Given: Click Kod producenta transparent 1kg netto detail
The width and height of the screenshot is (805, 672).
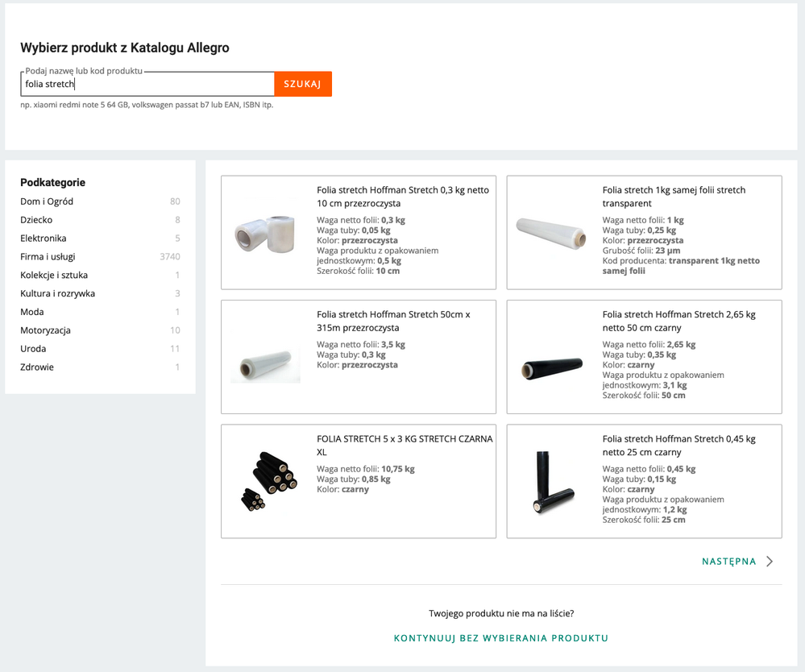Looking at the screenshot, I should (x=681, y=266).
